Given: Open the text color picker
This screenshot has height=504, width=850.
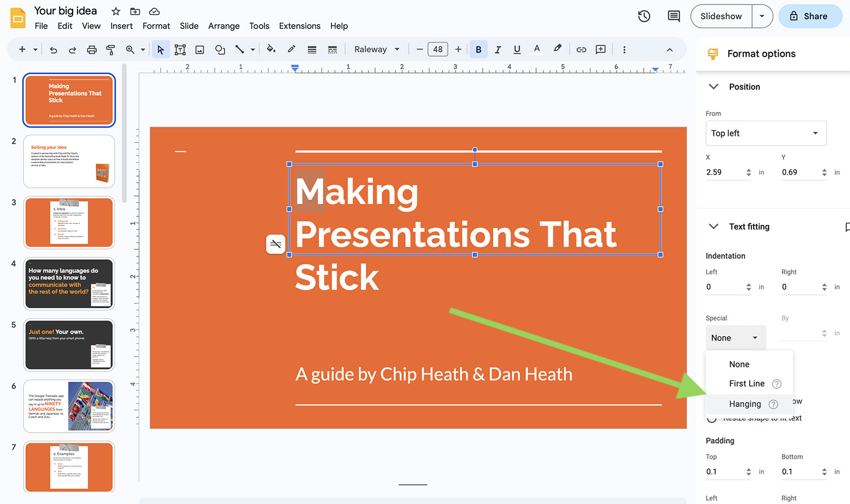Looking at the screenshot, I should (537, 49).
